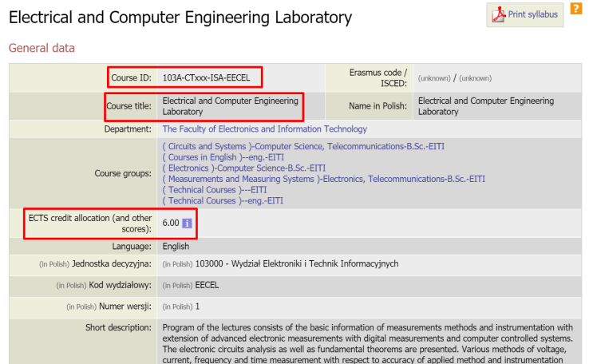
Task: Click the Numer wersji value 1
Action: click(x=197, y=307)
